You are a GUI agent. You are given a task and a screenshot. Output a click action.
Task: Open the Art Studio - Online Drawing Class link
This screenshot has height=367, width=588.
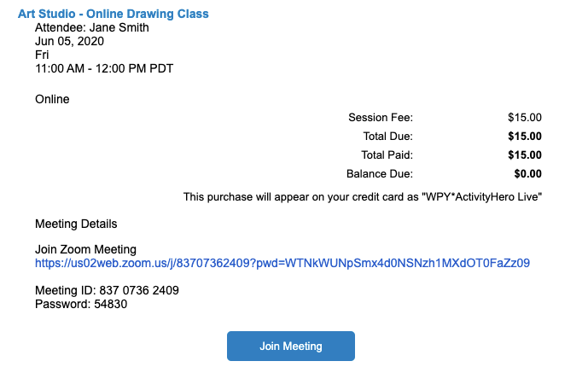point(114,14)
